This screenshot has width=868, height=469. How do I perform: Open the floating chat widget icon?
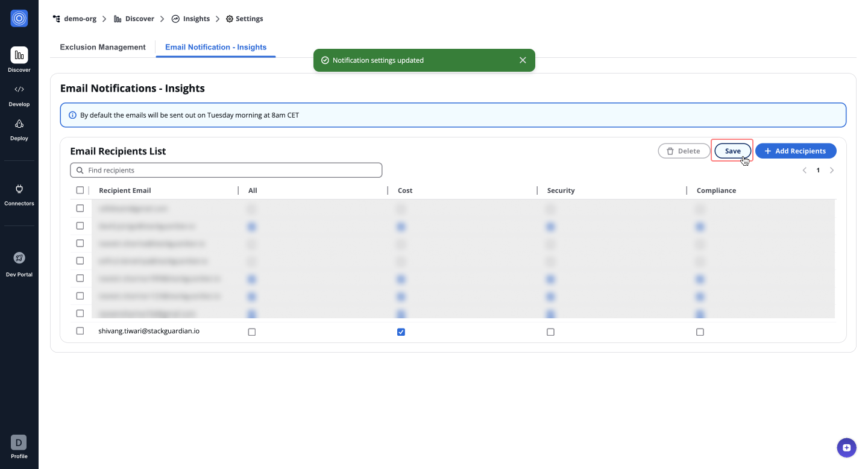[x=846, y=448]
